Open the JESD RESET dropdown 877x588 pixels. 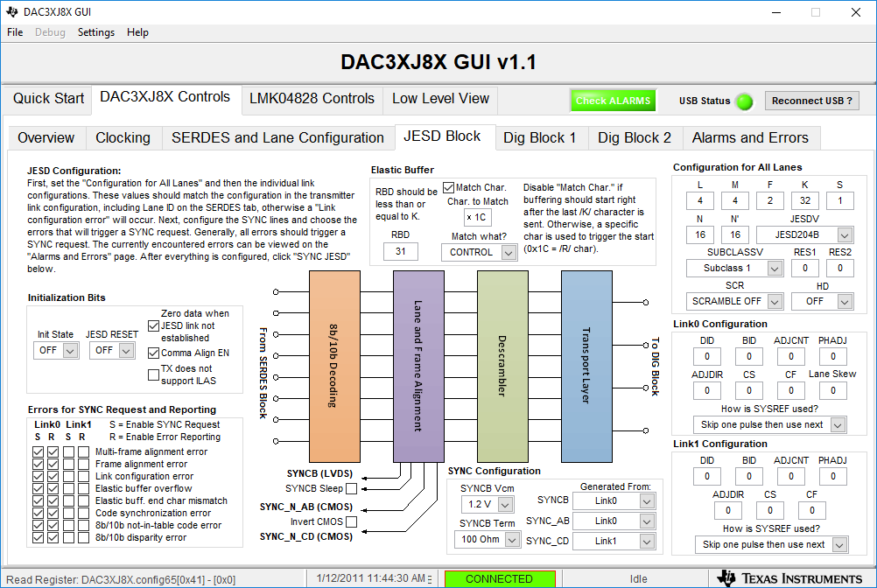tap(112, 351)
